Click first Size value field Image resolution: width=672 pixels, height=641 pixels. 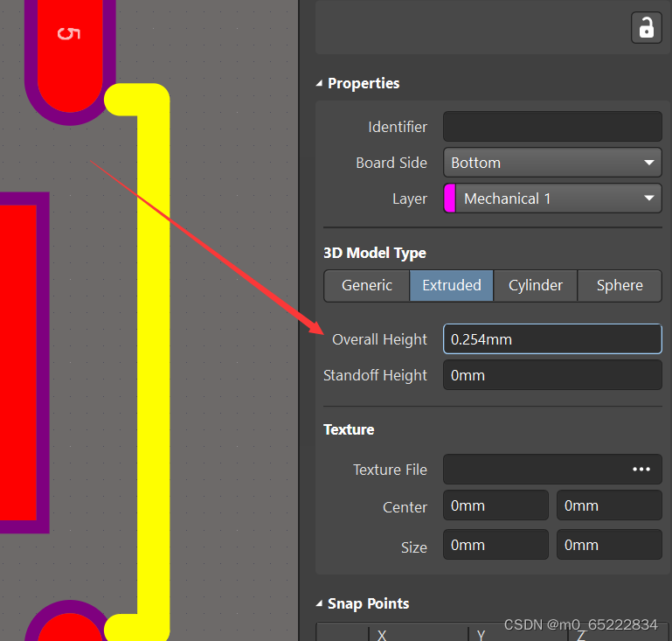point(495,545)
